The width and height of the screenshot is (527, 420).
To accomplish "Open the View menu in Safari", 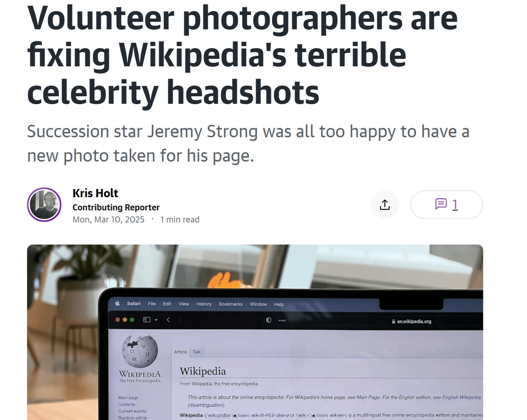I will (x=184, y=304).
